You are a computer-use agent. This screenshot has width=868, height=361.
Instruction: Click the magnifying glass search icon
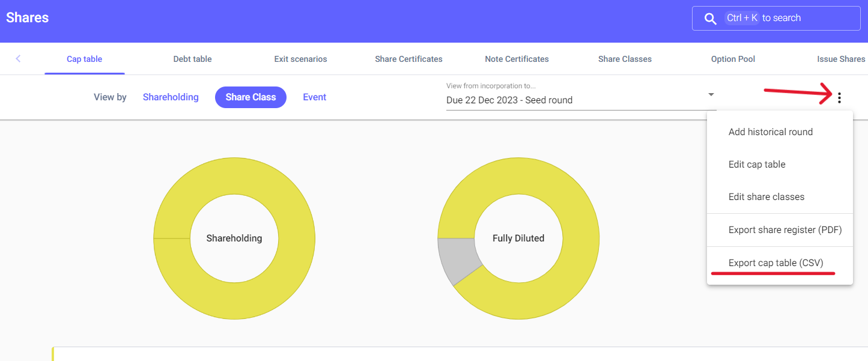pos(710,19)
